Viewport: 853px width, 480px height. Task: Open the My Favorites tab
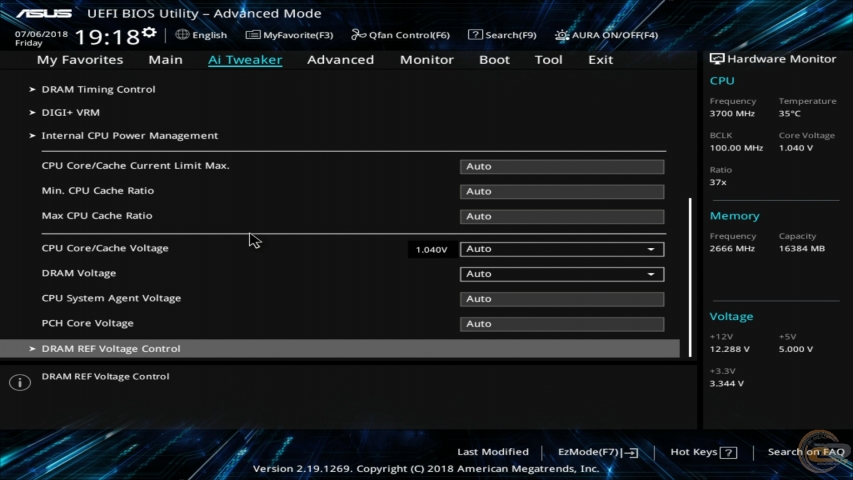coord(80,59)
